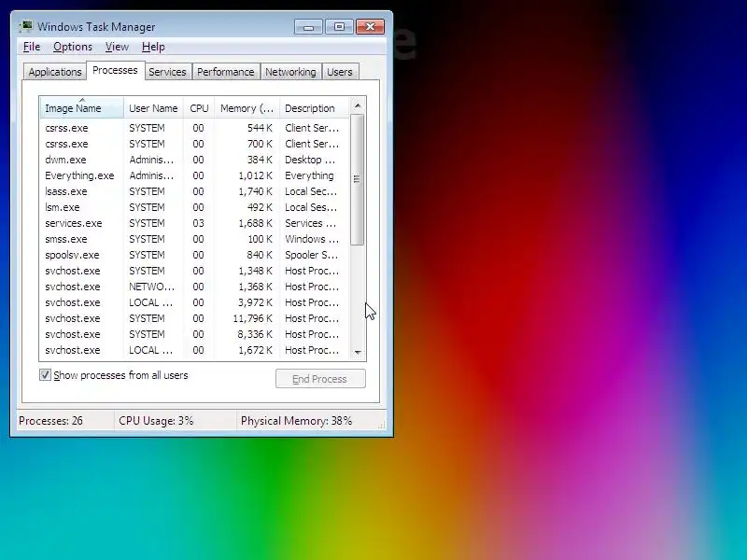Select the smss.exe process
This screenshot has width=747, height=560.
194,239
